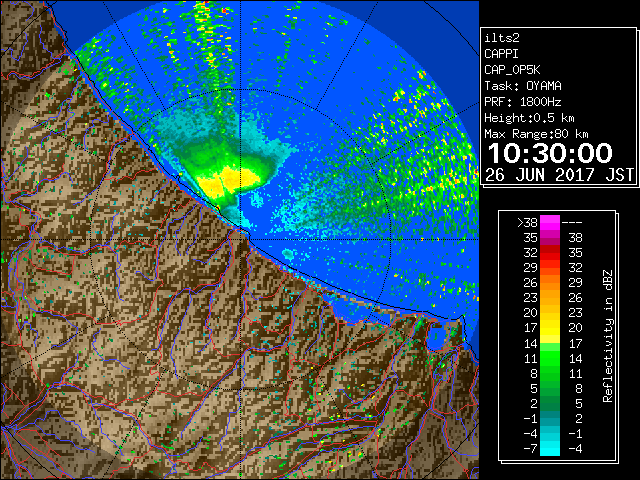Click the red 32-35 dBZ legend swatch

550,252
